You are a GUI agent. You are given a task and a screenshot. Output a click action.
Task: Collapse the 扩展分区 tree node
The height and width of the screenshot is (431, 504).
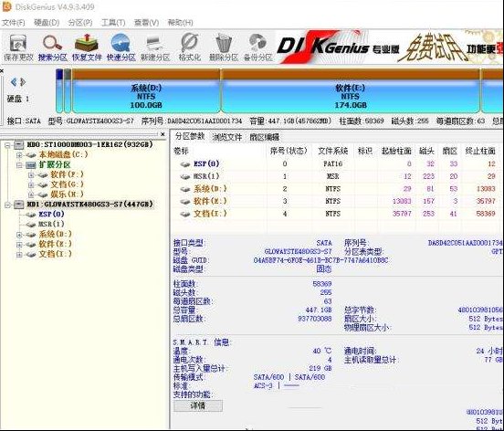pos(19,165)
